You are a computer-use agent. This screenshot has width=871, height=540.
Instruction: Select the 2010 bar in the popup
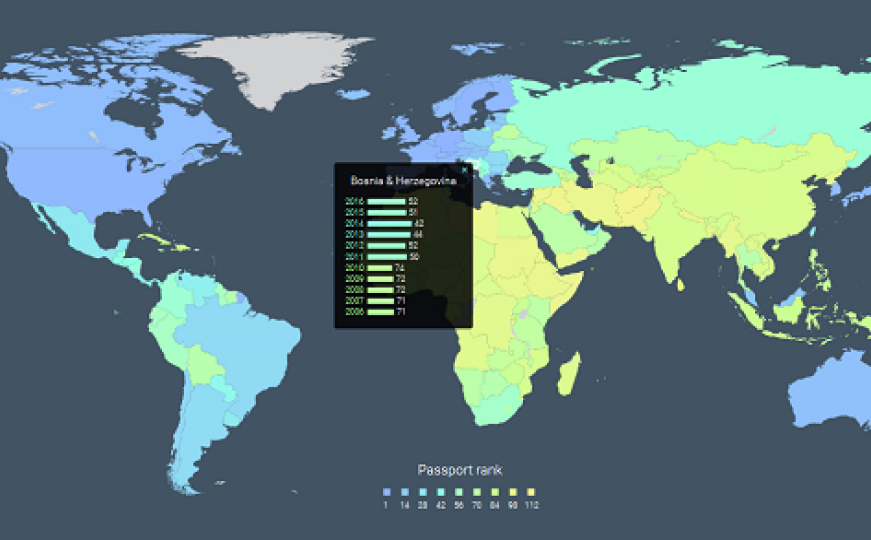tap(379, 268)
